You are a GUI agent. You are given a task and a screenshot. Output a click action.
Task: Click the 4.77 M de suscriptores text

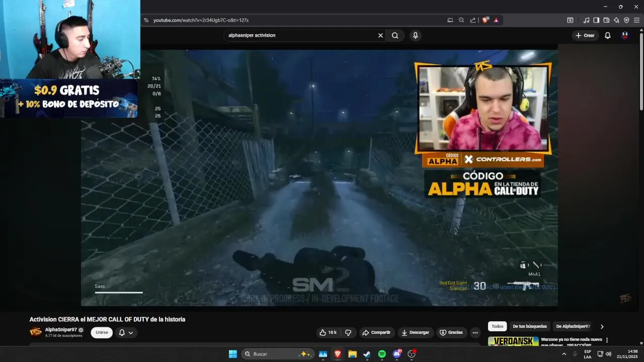point(63,335)
